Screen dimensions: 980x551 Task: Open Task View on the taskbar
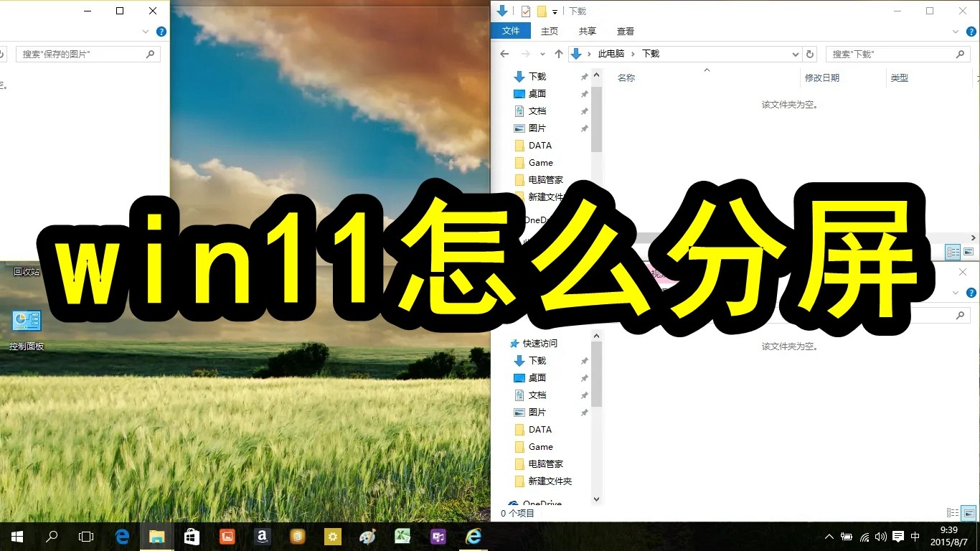[86, 536]
